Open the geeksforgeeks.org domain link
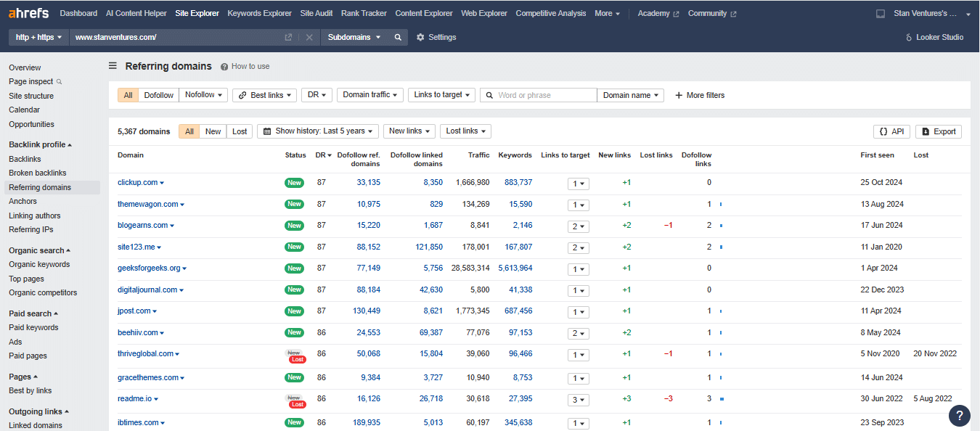This screenshot has height=431, width=980. pos(149,268)
